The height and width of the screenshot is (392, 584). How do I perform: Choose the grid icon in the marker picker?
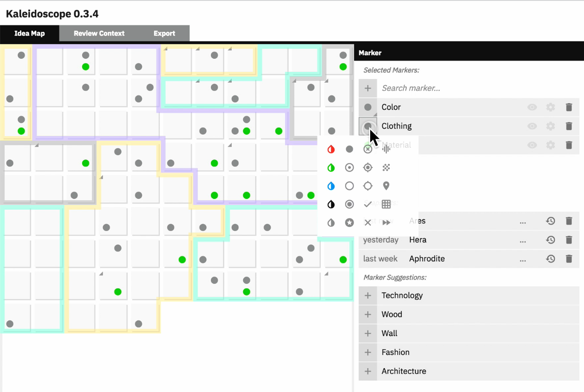point(386,204)
